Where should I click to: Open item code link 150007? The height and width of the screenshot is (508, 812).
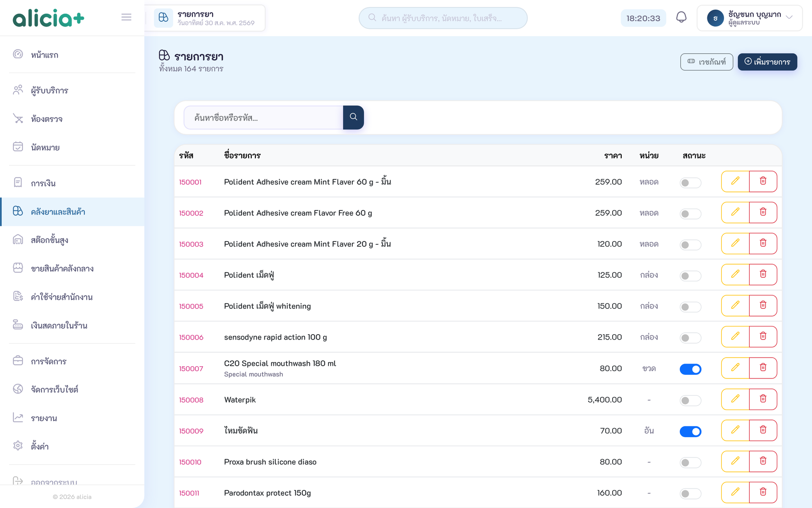[191, 368]
